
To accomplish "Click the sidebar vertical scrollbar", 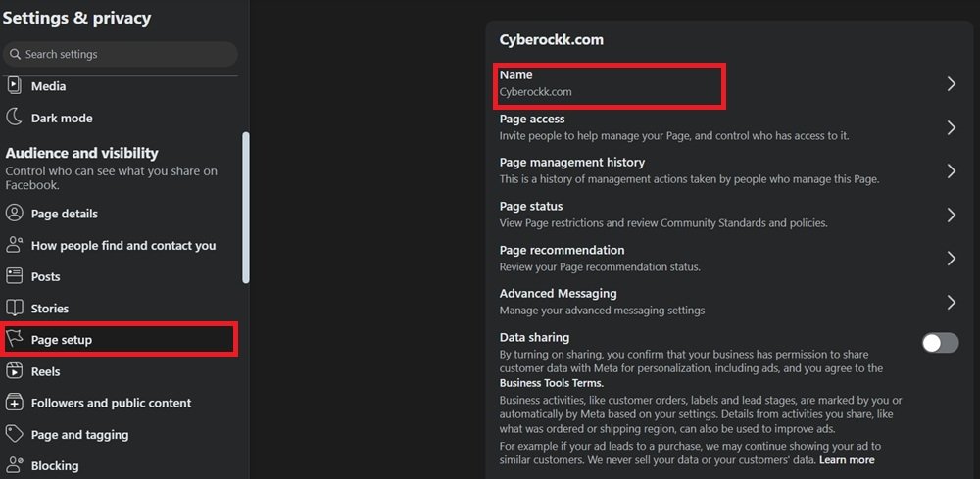I will coord(245,208).
